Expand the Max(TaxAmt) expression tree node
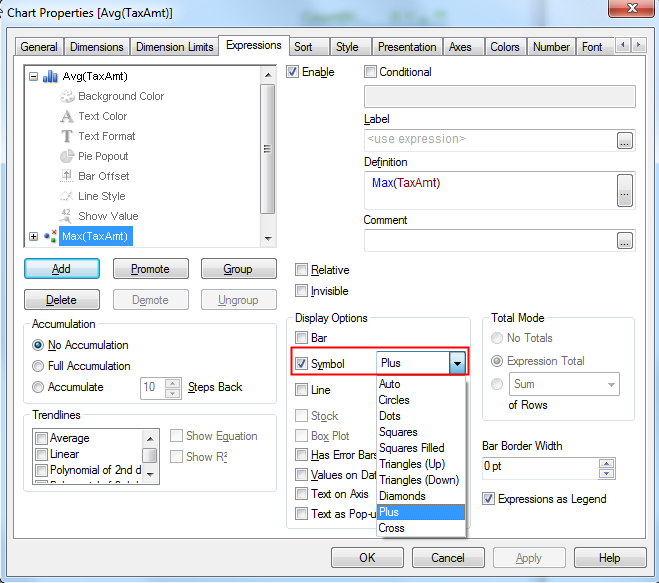The width and height of the screenshot is (659, 583). point(34,236)
